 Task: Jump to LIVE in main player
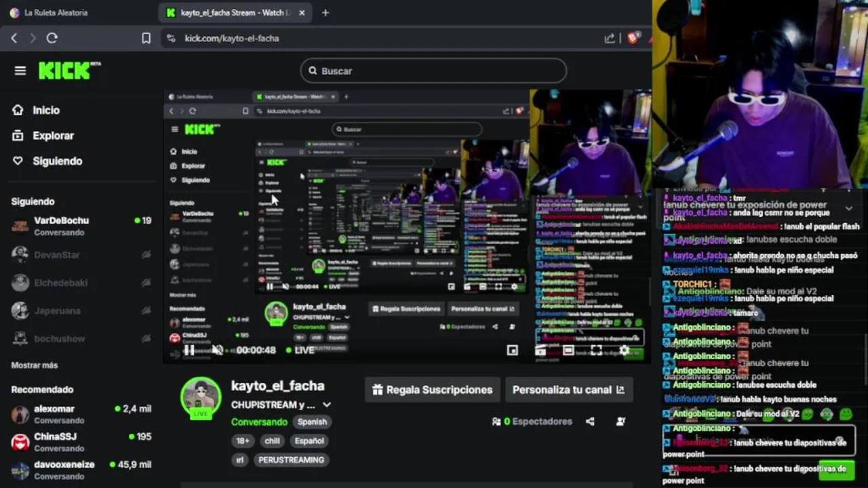[x=300, y=350]
